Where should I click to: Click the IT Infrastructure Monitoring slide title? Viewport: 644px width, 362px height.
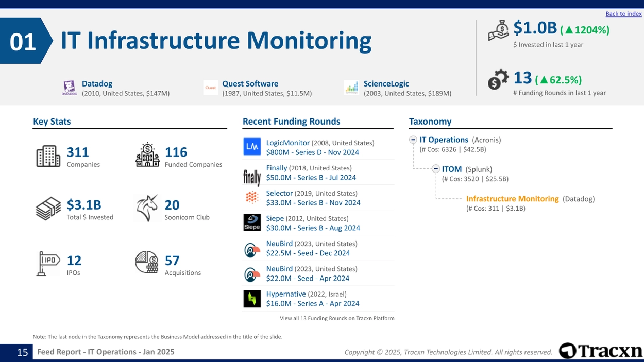tap(216, 41)
